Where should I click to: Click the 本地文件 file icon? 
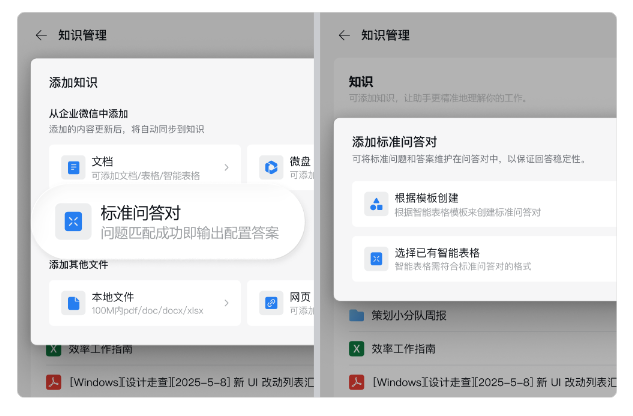73,303
